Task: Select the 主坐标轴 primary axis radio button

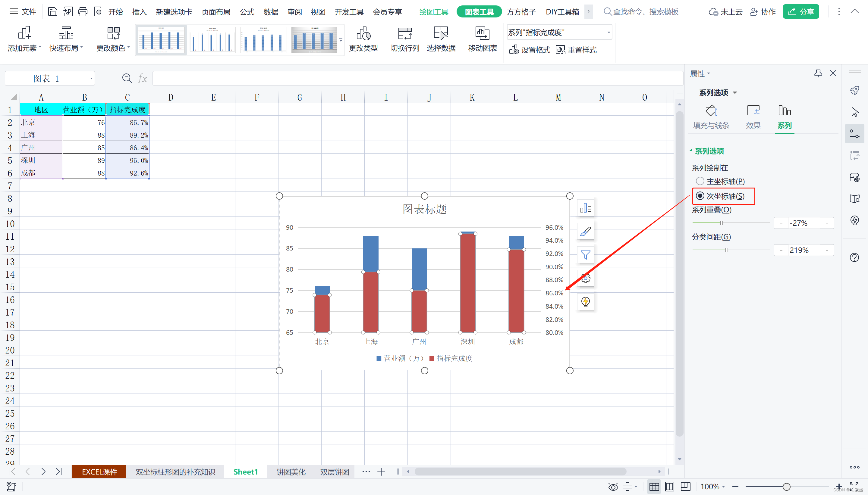Action: (x=700, y=181)
